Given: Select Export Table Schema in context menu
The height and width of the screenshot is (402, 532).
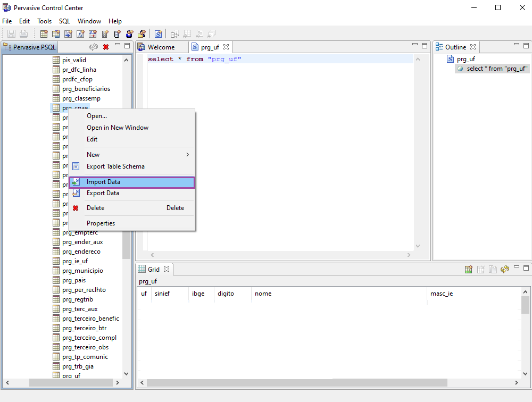Looking at the screenshot, I should point(115,166).
